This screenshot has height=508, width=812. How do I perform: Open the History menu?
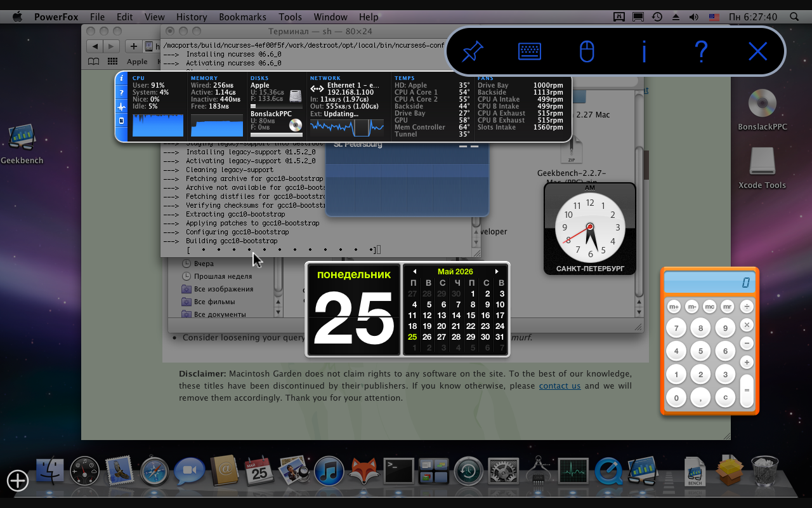point(192,17)
